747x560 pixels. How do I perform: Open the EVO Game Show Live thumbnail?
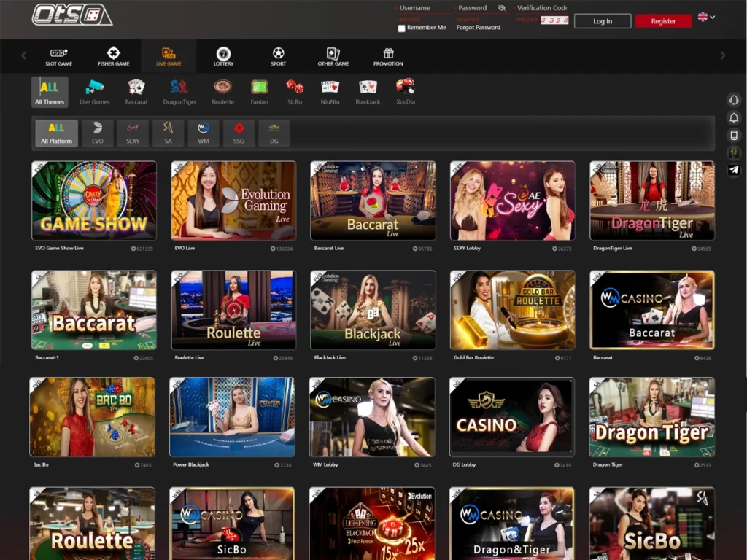point(93,200)
